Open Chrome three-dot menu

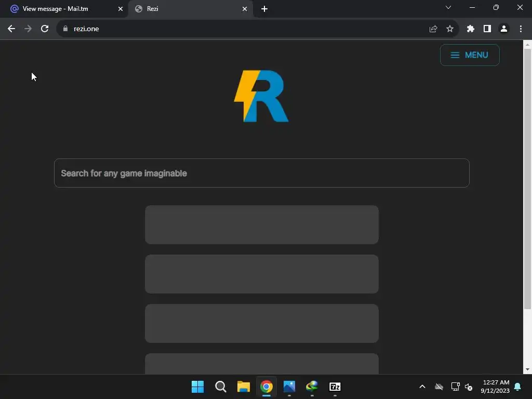click(521, 29)
